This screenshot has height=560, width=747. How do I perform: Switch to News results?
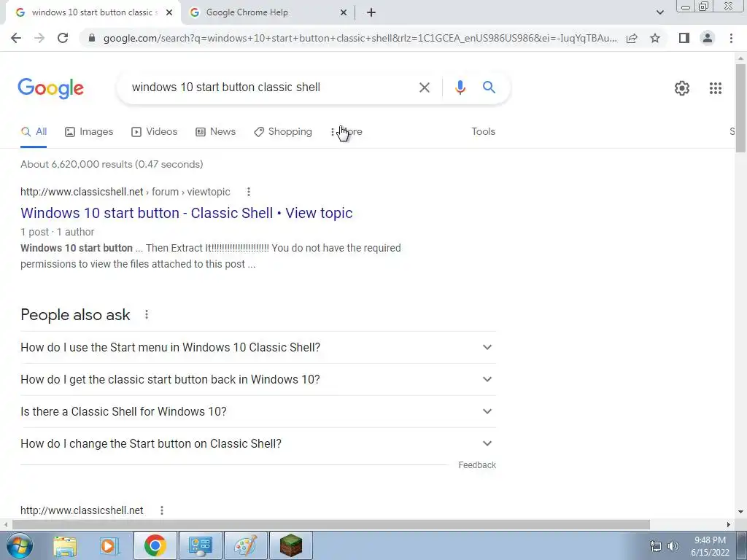pyautogui.click(x=216, y=132)
